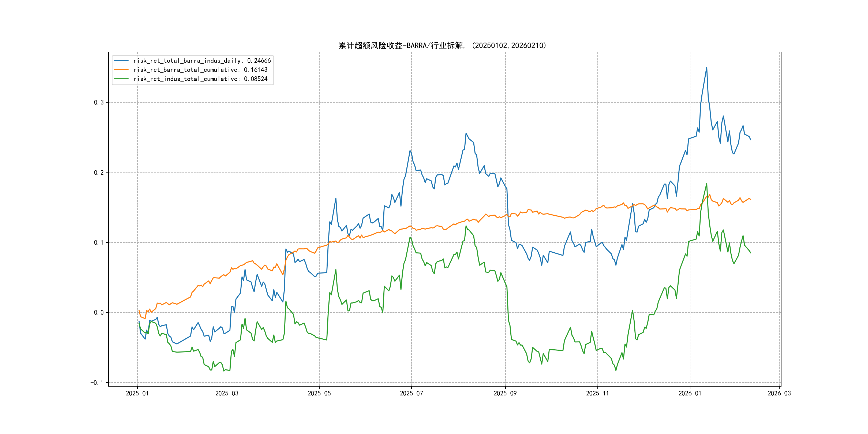
Task: Click the green legend line swatch
Action: [x=121, y=79]
